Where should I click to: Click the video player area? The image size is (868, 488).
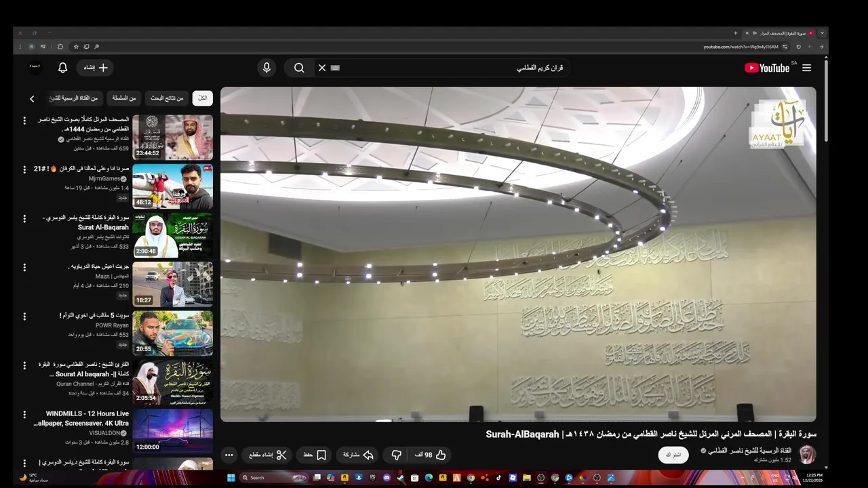coord(518,254)
